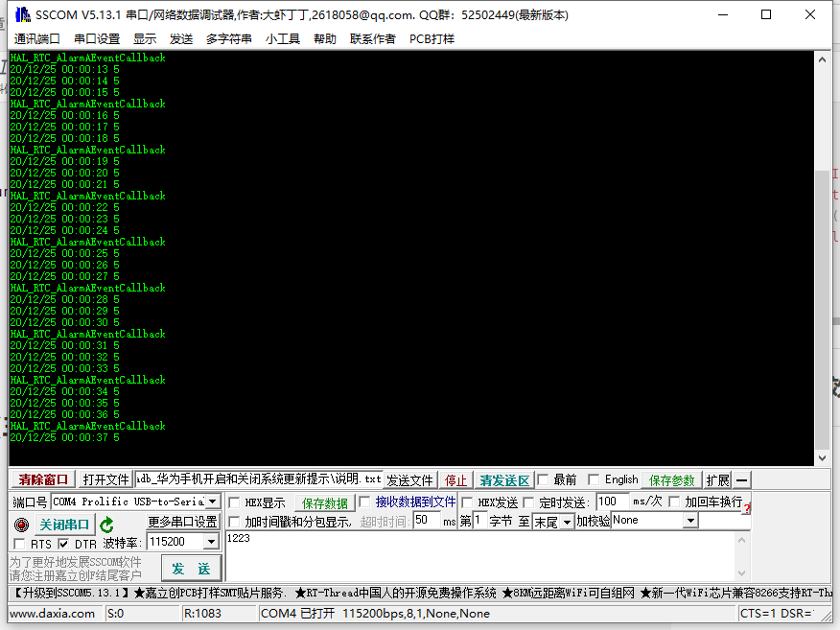The height and width of the screenshot is (630, 840).
Task: Click the receive window scrollbar down arrow
Action: point(822,458)
